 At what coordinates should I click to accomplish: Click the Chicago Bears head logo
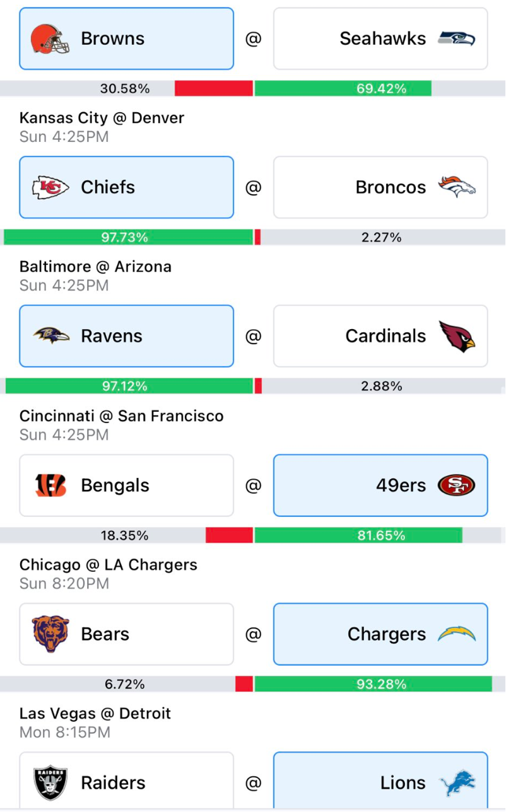(50, 634)
